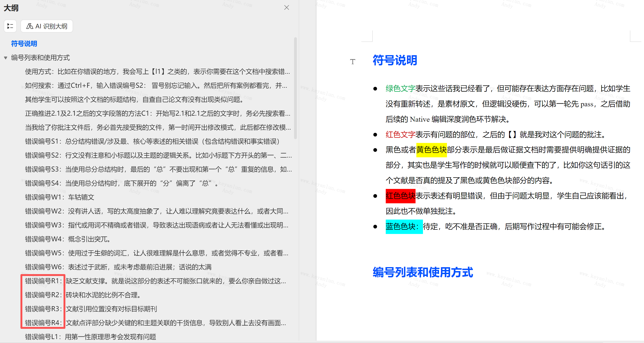This screenshot has height=343, width=644.
Task: Go to outline item 错误编号W1：车轱辘文
Action: 60,198
